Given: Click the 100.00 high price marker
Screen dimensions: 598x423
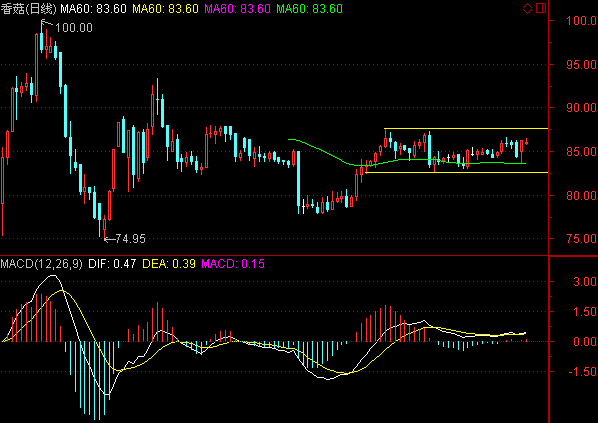Looking at the screenshot, I should pos(74,27).
